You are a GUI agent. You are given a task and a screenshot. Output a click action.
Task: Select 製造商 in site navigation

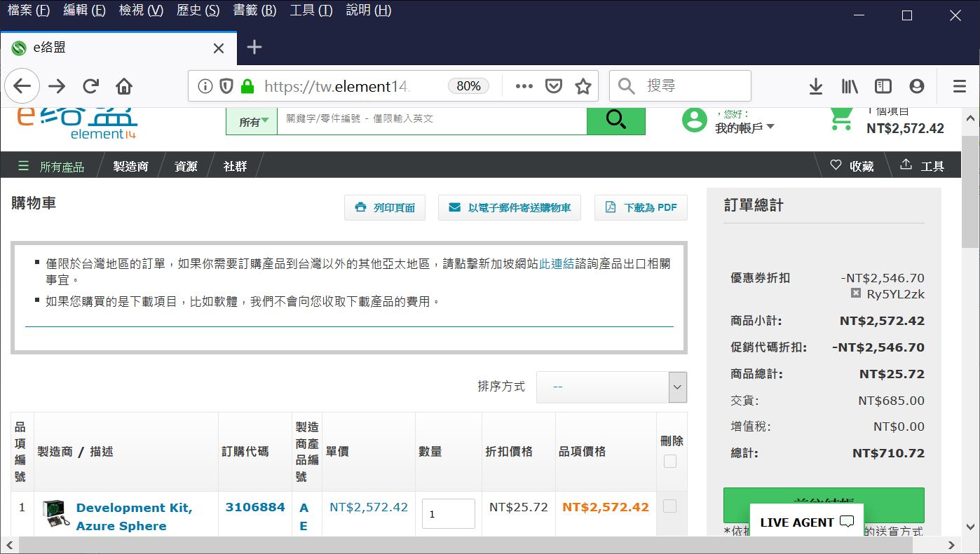(x=130, y=166)
